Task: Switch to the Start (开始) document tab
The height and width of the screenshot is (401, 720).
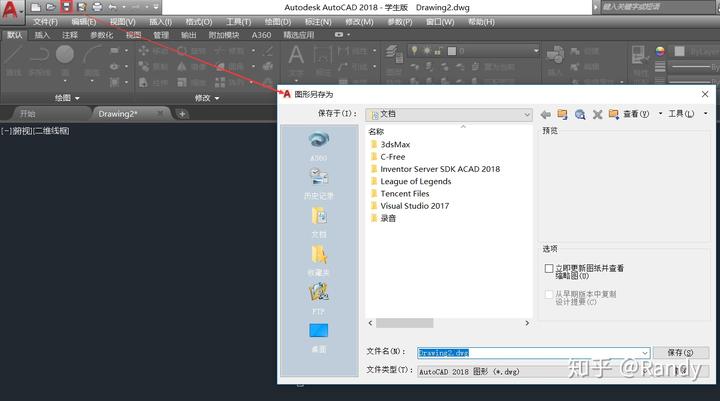Action: pos(28,114)
